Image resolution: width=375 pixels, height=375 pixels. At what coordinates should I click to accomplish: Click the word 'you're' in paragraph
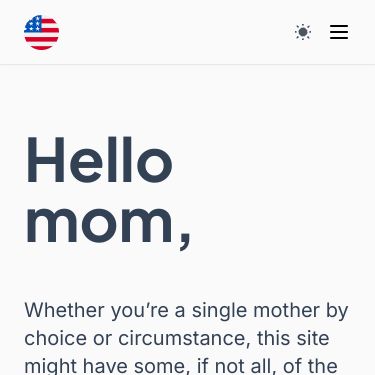pyautogui.click(x=140, y=312)
